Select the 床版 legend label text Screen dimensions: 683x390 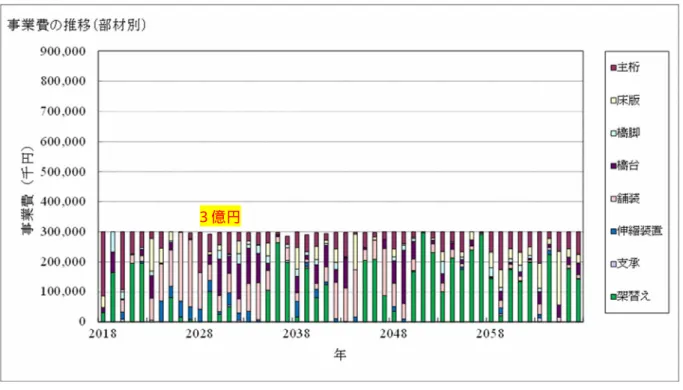(x=629, y=100)
